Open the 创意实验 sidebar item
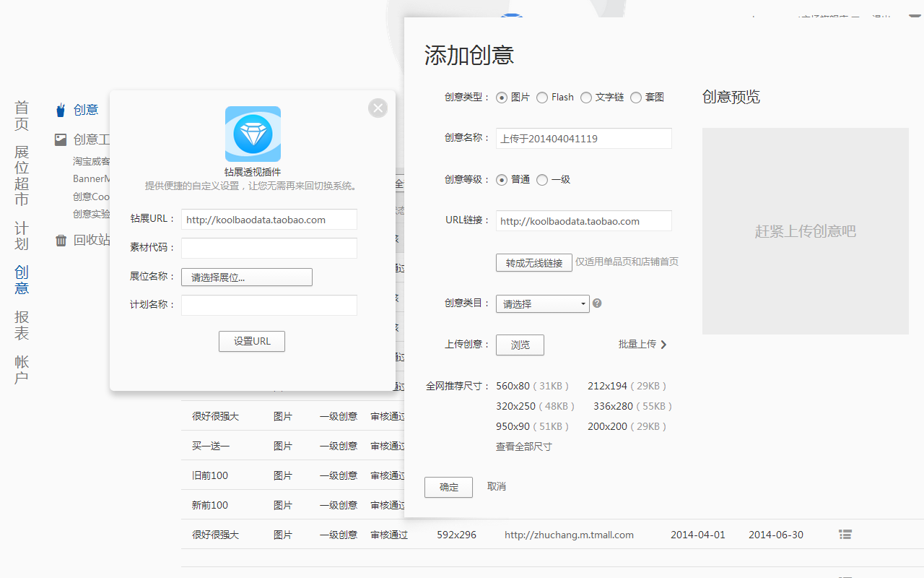 (92, 214)
